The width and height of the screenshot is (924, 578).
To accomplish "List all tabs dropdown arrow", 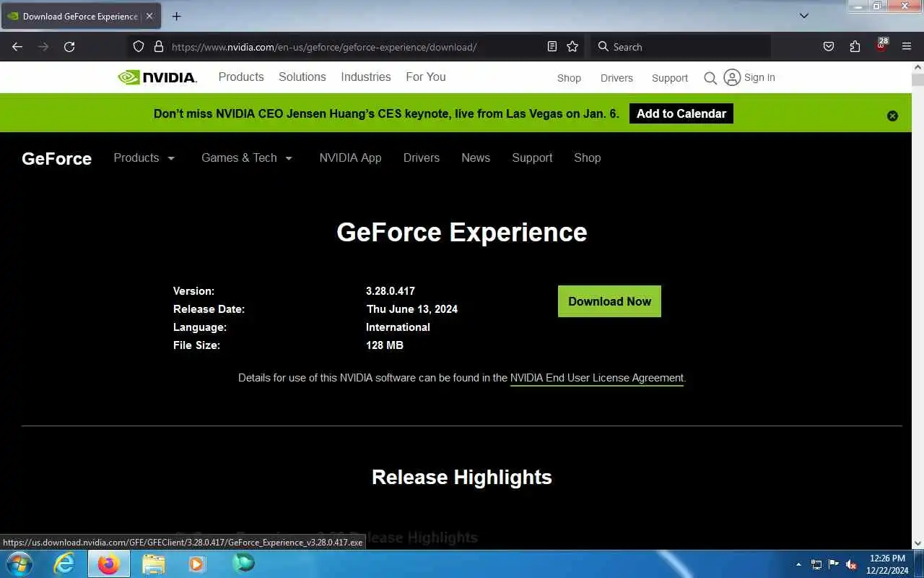I will [804, 15].
